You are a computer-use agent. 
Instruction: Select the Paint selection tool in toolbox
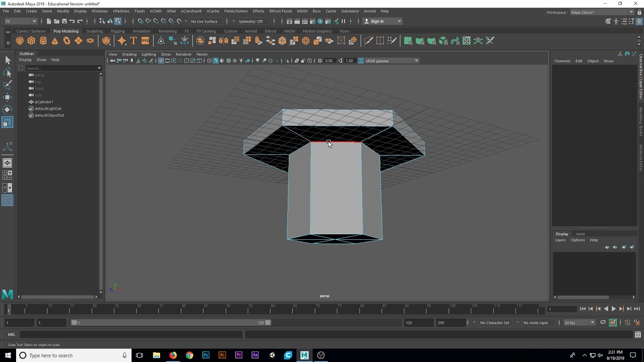coord(8,84)
